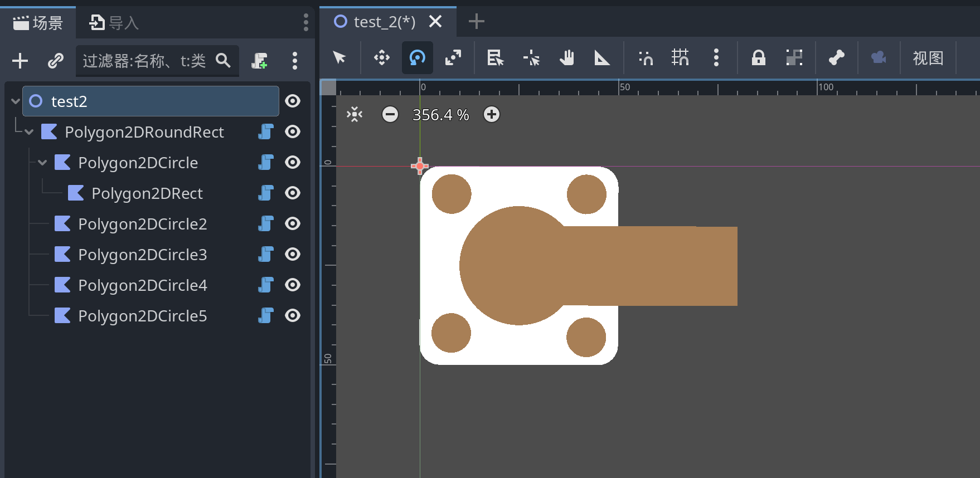Hide the Polygon2DCircle5 node
980x478 pixels.
pos(293,315)
